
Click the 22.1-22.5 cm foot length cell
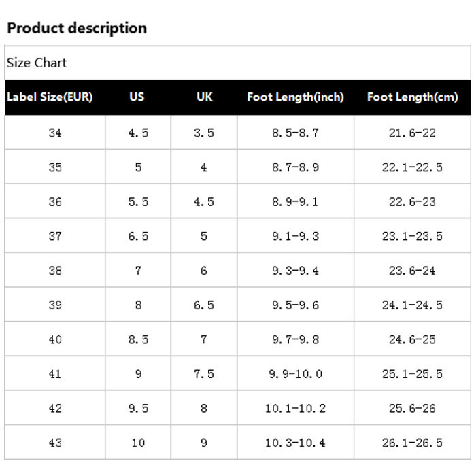pyautogui.click(x=412, y=167)
